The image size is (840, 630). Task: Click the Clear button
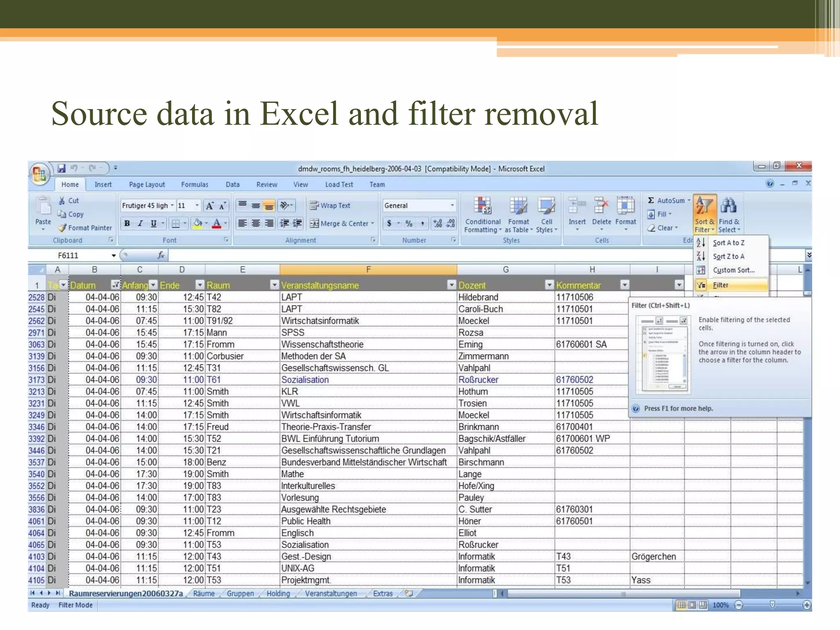tap(662, 228)
